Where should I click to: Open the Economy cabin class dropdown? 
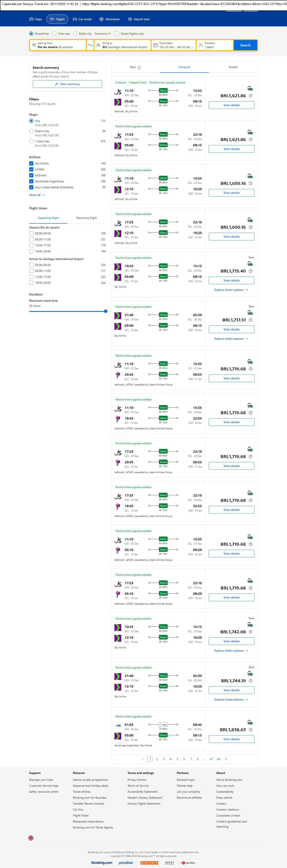(x=102, y=34)
